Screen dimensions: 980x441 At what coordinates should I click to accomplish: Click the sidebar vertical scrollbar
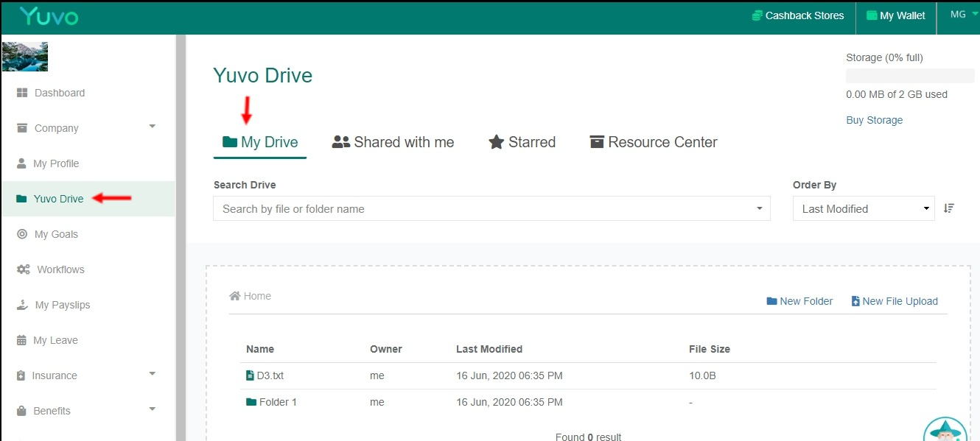coord(180,237)
